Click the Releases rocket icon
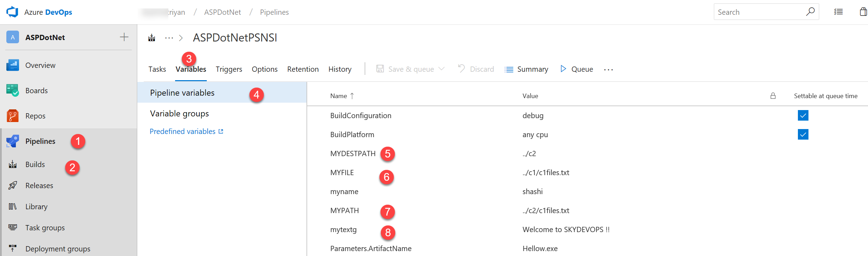 (13, 185)
